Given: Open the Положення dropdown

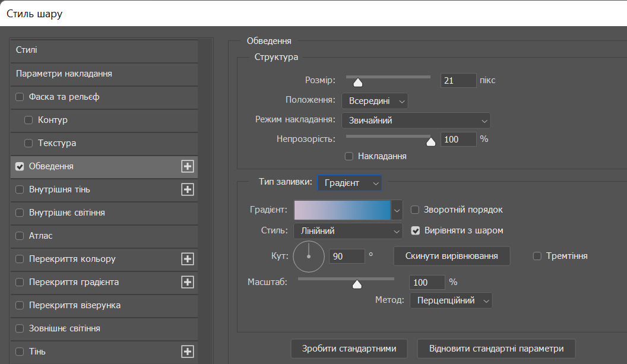Looking at the screenshot, I should click(375, 101).
